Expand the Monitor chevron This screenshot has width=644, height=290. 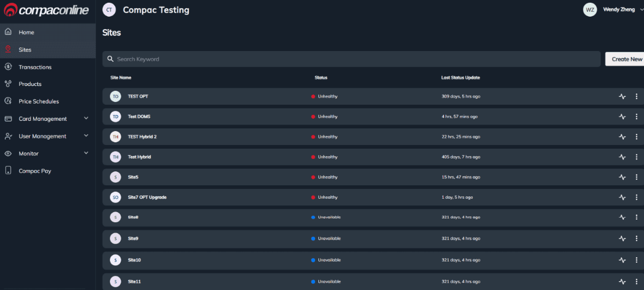[86, 153]
